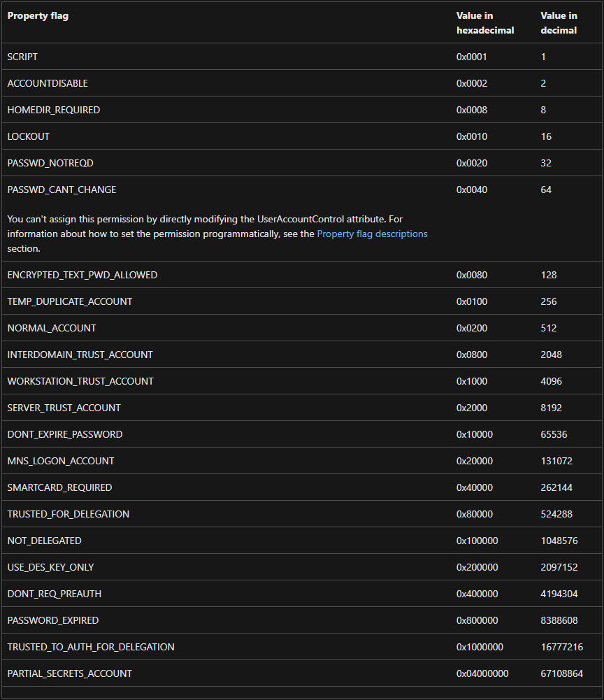
Task: Click the INTERDOMAIN_TRUST_ACCOUNT flag name
Action: click(x=80, y=355)
